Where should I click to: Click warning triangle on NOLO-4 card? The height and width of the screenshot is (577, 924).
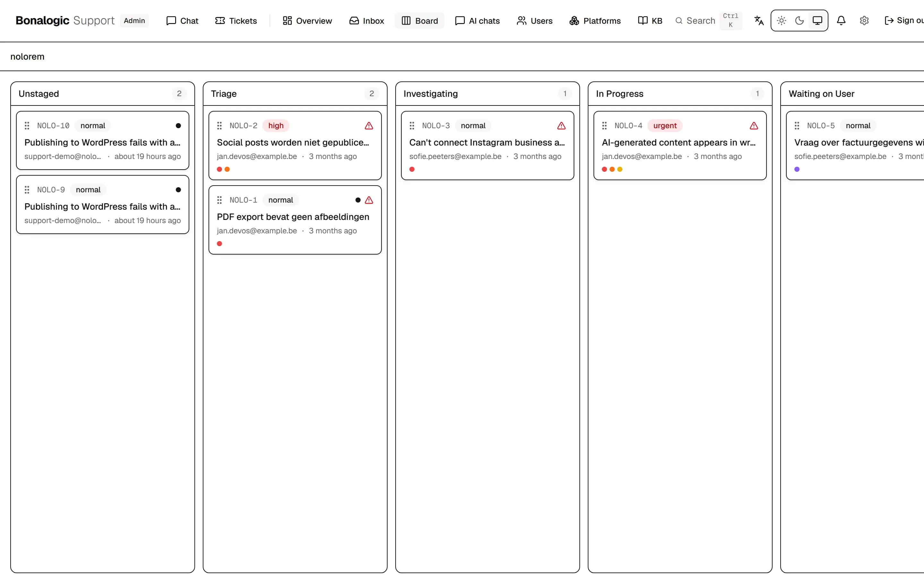coord(754,126)
